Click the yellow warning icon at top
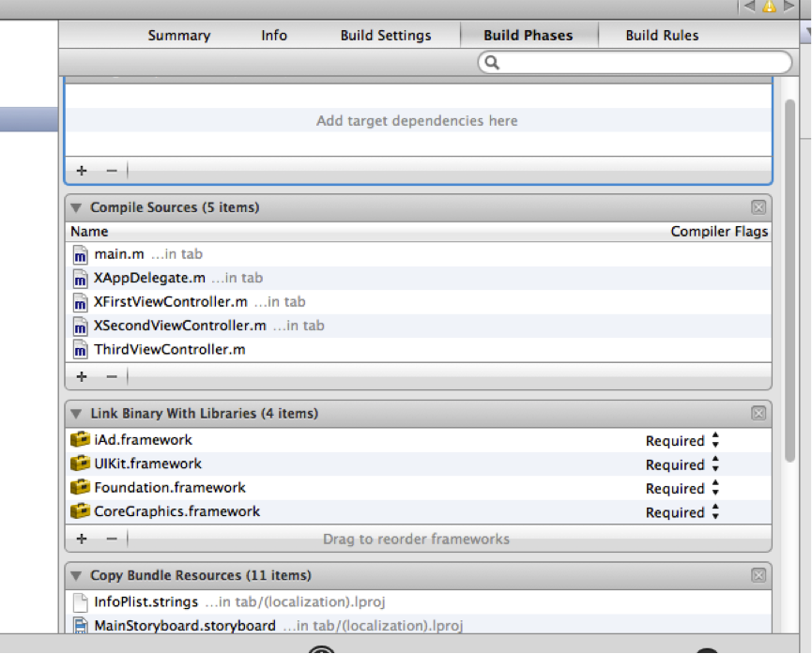812x654 pixels. (x=770, y=6)
